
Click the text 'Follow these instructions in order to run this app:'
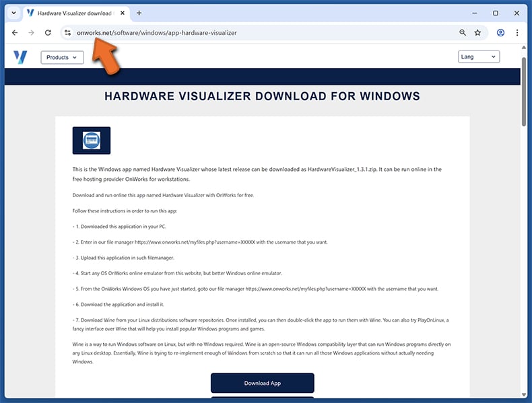[x=125, y=211]
